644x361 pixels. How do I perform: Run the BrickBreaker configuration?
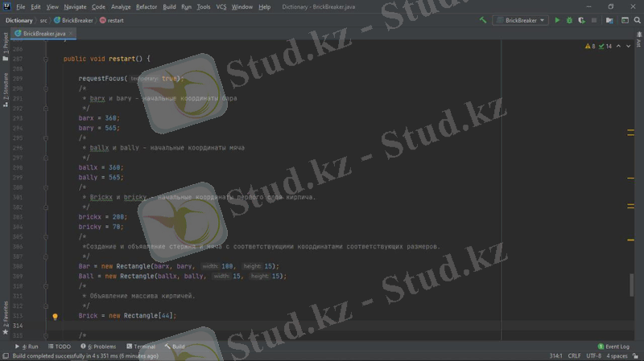[x=557, y=20]
